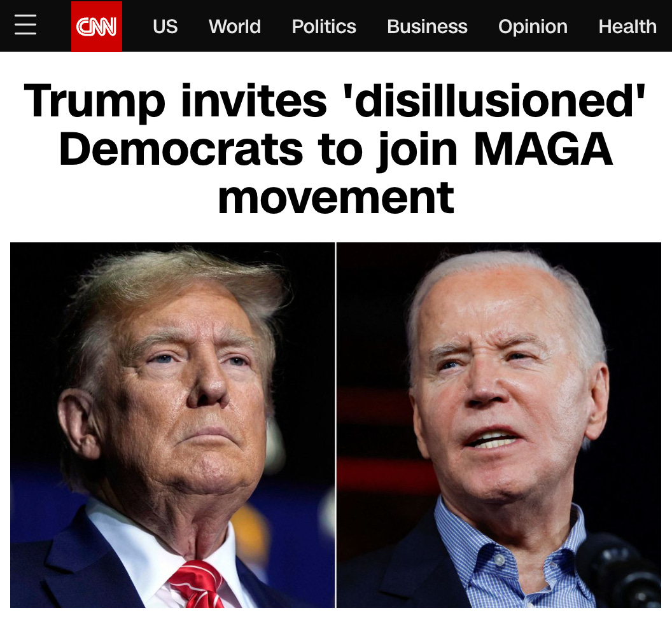Click the left photo of man in red tie
This screenshot has width=672, height=617.
(172, 425)
